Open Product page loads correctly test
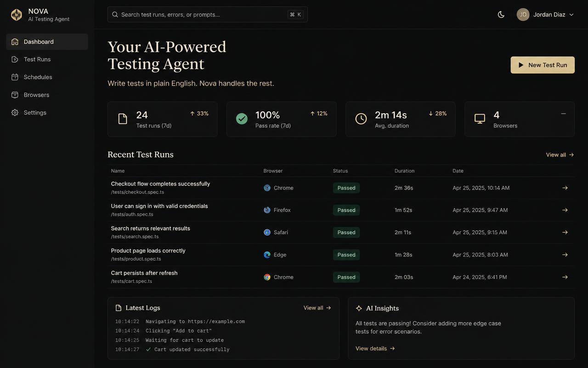The width and height of the screenshot is (588, 368). [148, 251]
